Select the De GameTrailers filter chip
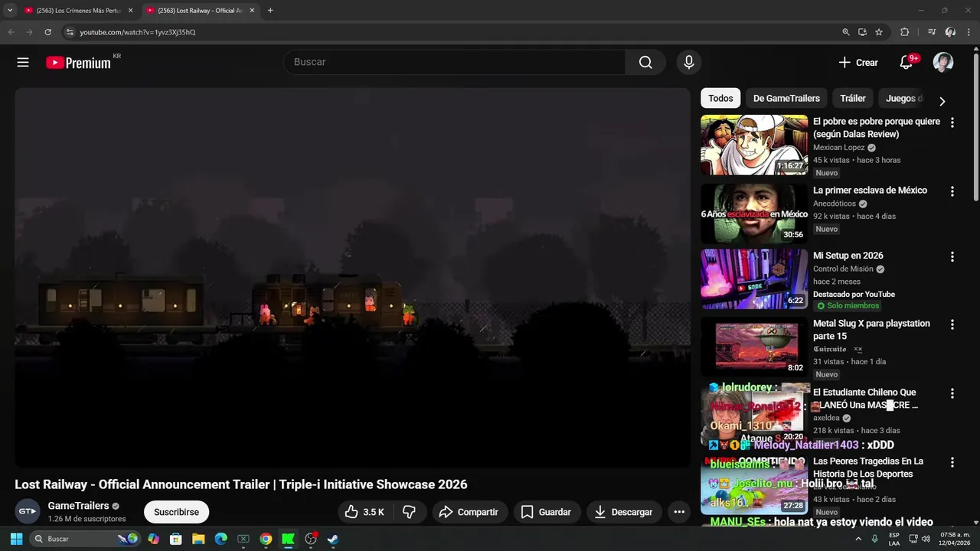The width and height of the screenshot is (980, 551). 786,98
